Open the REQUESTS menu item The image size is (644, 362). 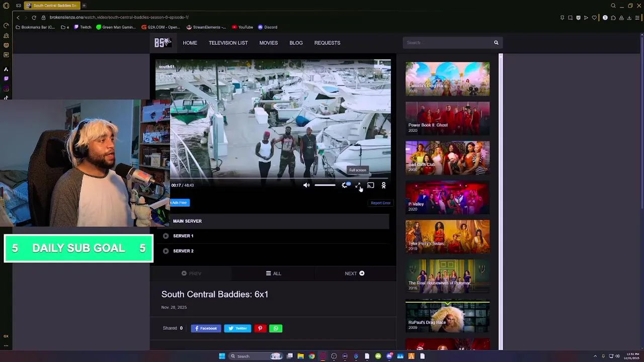pos(328,43)
